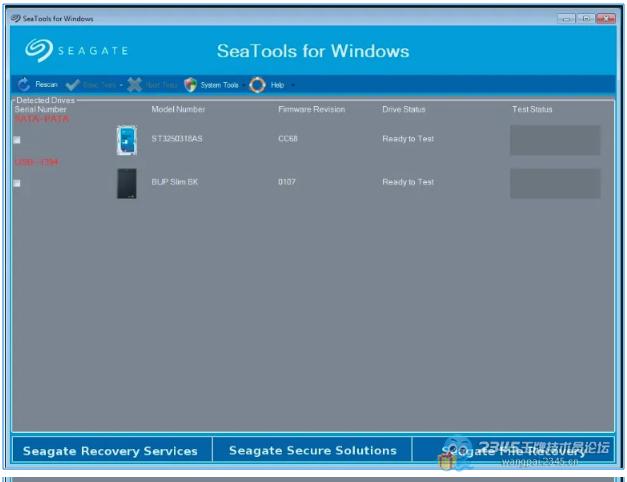Click the Seagate logo in header
The height and width of the screenshot is (482, 627).
pos(40,51)
